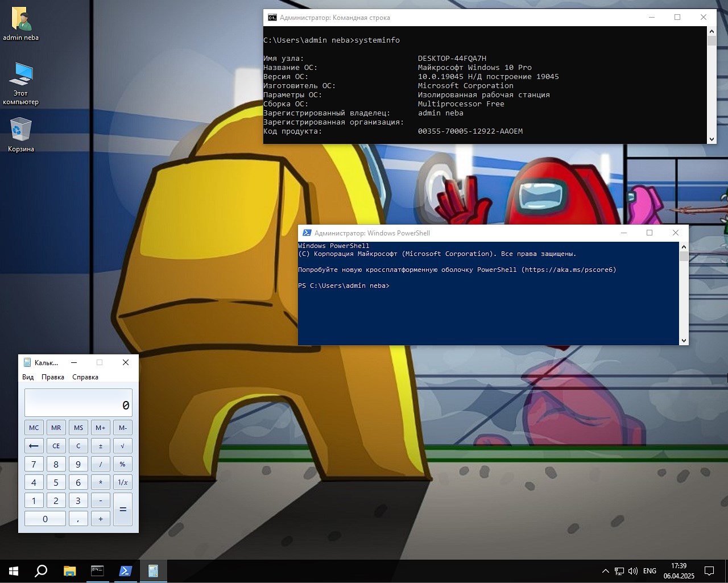This screenshot has height=583, width=728.
Task: Open the clock and date flyout
Action: coord(679,571)
